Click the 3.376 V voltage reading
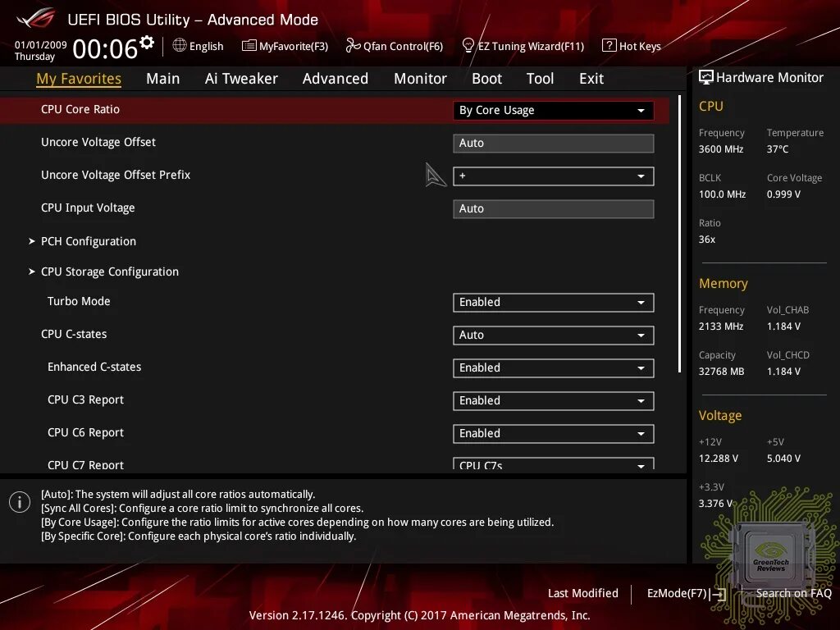Image resolution: width=840 pixels, height=630 pixels. pos(715,504)
